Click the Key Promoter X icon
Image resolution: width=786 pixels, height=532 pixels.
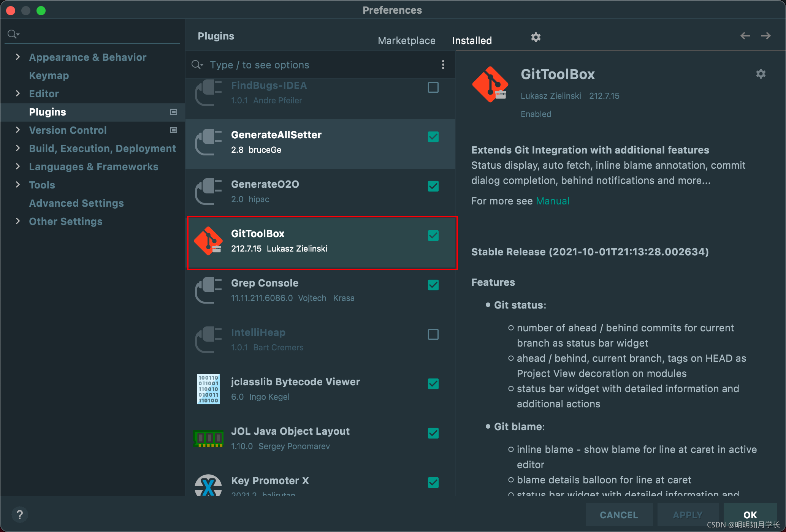pos(208,486)
